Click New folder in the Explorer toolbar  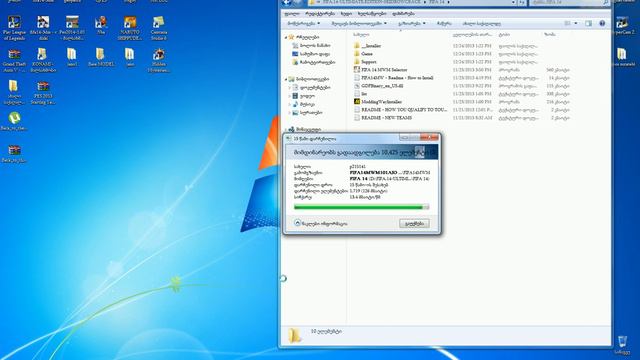(x=482, y=23)
